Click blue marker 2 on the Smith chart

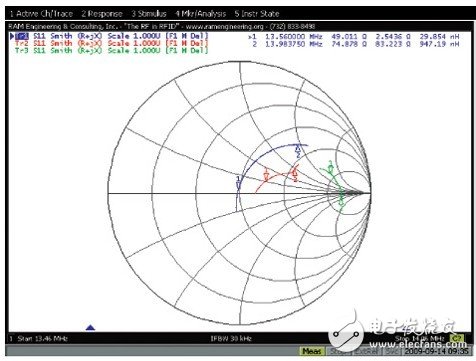coord(298,151)
